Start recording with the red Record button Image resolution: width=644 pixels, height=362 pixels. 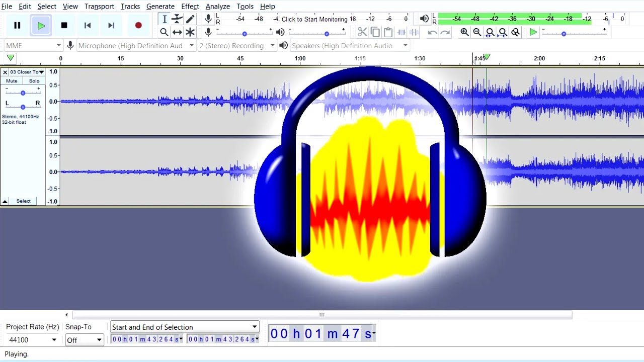coord(138,25)
